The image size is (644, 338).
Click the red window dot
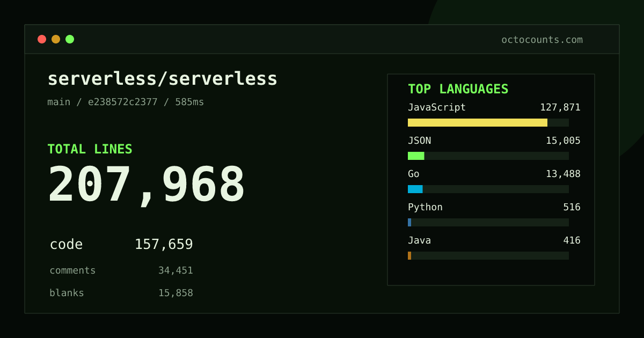click(x=42, y=39)
